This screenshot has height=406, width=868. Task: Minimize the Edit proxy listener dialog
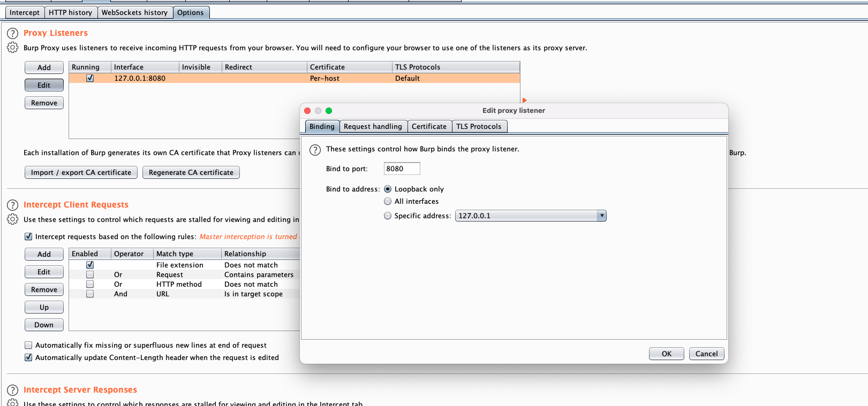(x=318, y=111)
